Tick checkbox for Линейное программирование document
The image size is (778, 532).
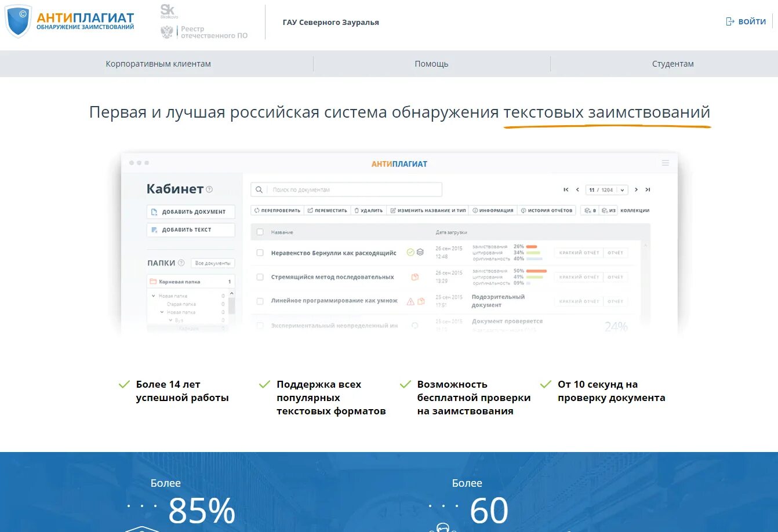point(260,301)
